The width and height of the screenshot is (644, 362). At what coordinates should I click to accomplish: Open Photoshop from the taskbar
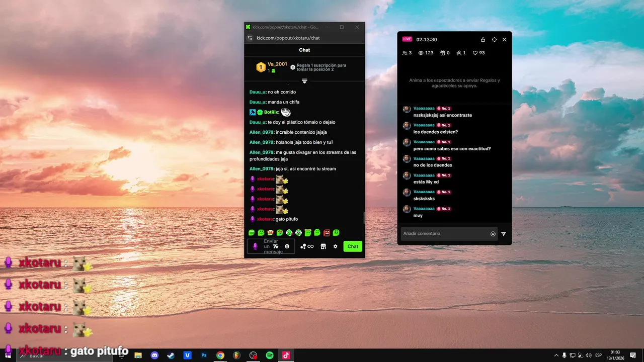(204, 355)
